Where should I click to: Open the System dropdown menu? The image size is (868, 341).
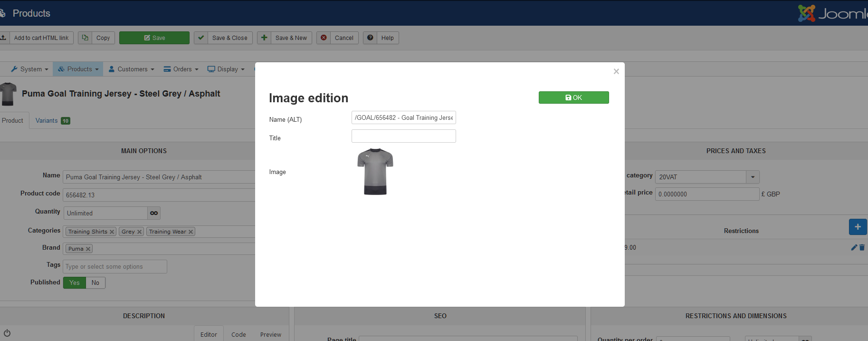pyautogui.click(x=30, y=69)
